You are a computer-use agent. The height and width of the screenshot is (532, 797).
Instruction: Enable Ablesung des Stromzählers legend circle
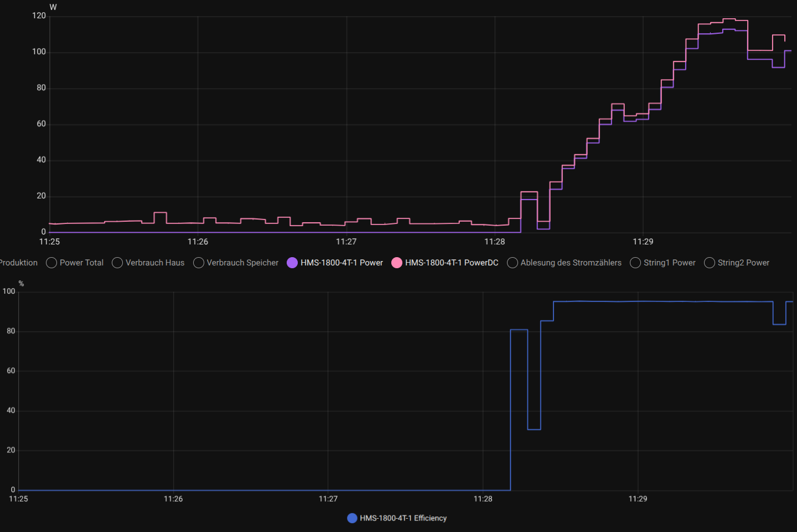(513, 263)
